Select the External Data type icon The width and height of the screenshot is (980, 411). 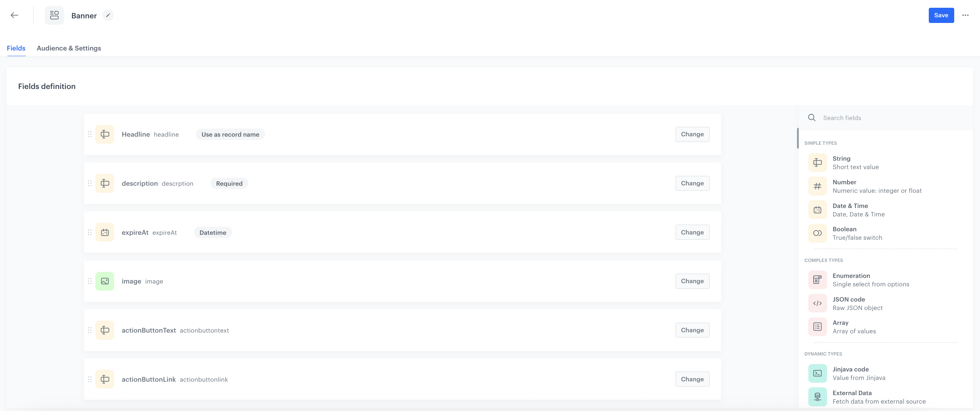817,397
